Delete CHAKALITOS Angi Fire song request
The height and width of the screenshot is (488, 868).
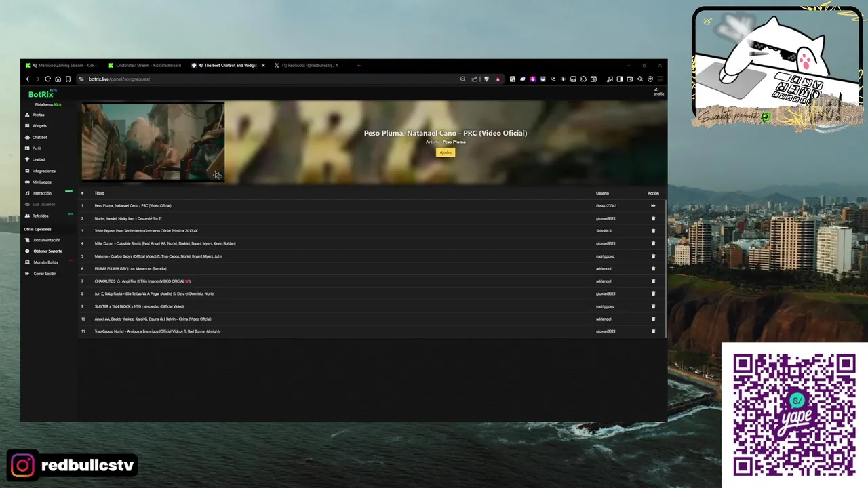654,281
